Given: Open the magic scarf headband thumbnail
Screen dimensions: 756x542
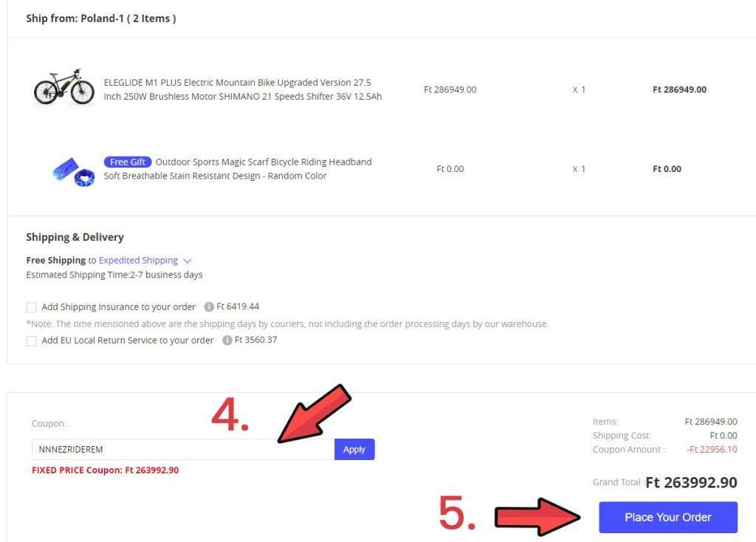Looking at the screenshot, I should tap(73, 171).
